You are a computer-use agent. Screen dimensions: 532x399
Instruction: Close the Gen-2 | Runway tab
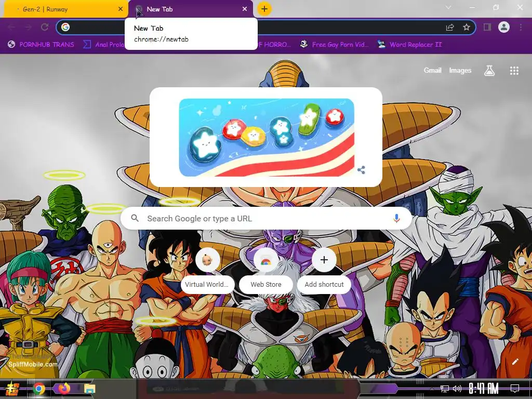(121, 9)
